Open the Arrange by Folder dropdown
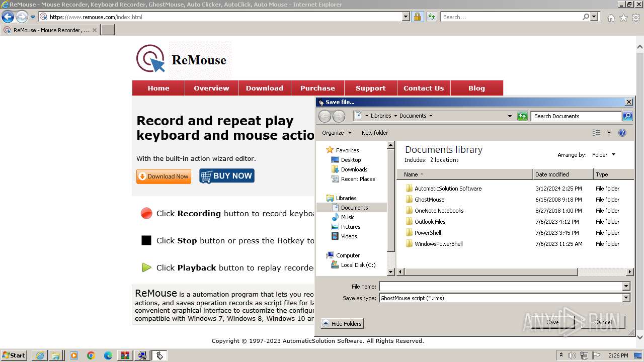644x362 pixels. click(604, 155)
